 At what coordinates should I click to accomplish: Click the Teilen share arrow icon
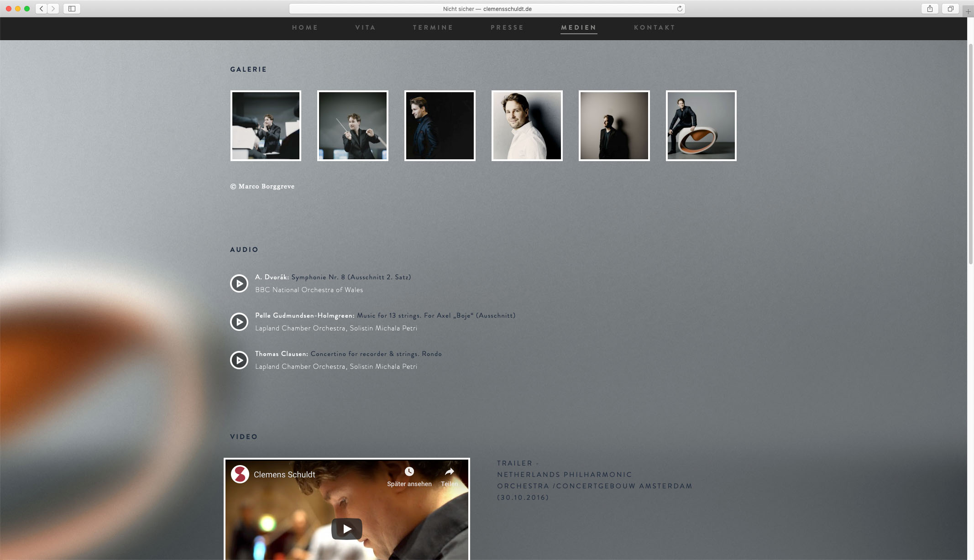pos(449,471)
